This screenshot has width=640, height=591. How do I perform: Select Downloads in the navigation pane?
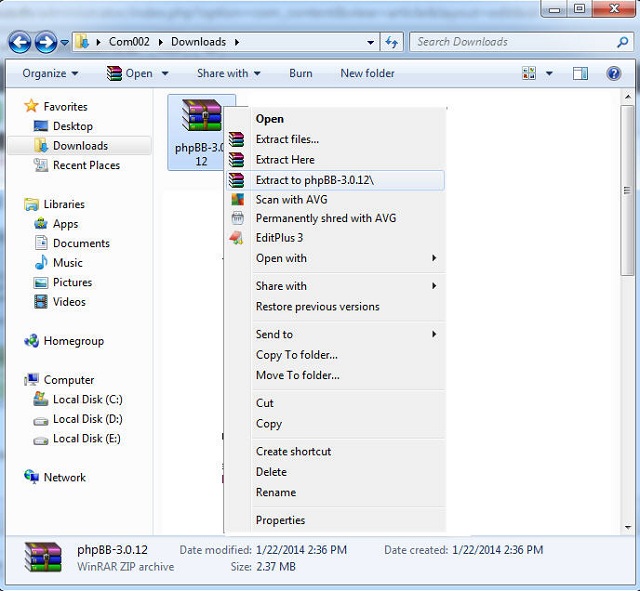80,146
